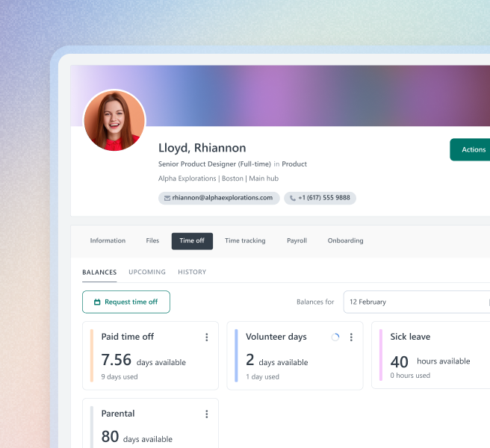The image size is (490, 448).
Task: Click Senior Product Designer (Full-time) title
Action: (x=214, y=164)
